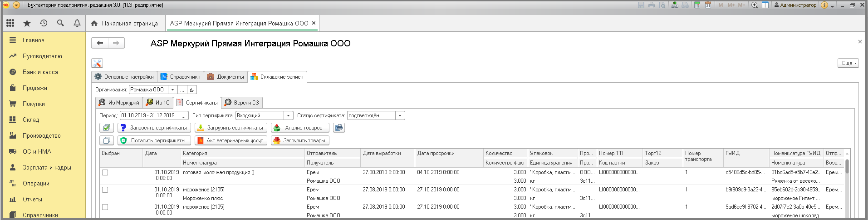Open Покупки section
Screen dimensions: 868x220
[44, 104]
